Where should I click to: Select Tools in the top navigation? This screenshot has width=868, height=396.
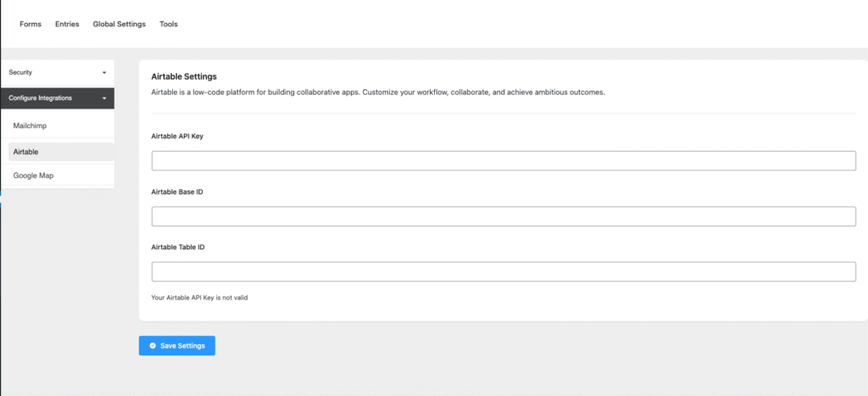tap(169, 25)
